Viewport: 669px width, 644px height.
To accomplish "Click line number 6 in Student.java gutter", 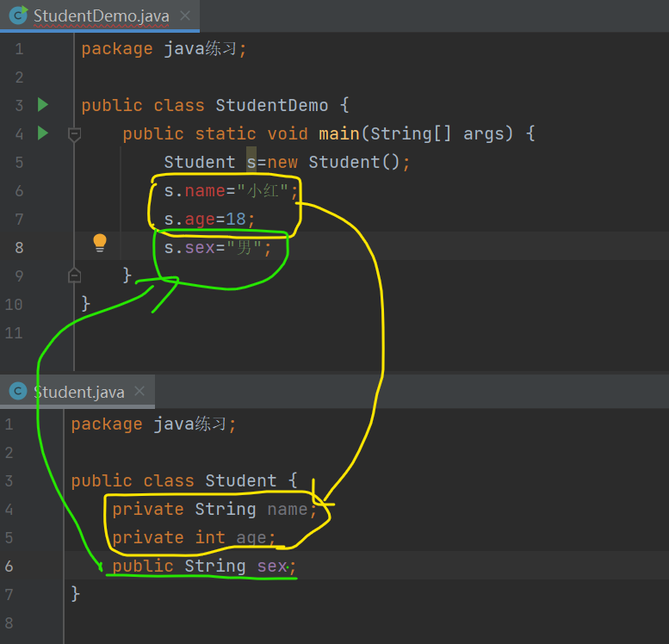I will point(9,567).
